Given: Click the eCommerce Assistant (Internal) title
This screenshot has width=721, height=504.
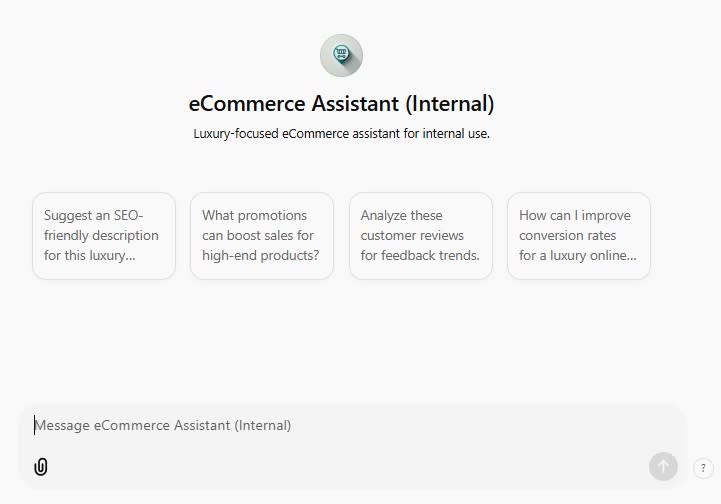Looking at the screenshot, I should [341, 103].
